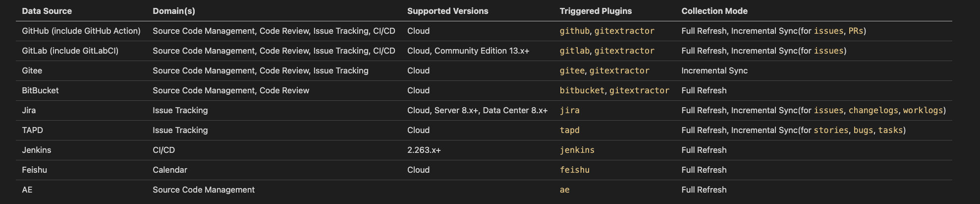The image size is (980, 204).
Task: Click the Supported Versions column header
Action: [447, 11]
